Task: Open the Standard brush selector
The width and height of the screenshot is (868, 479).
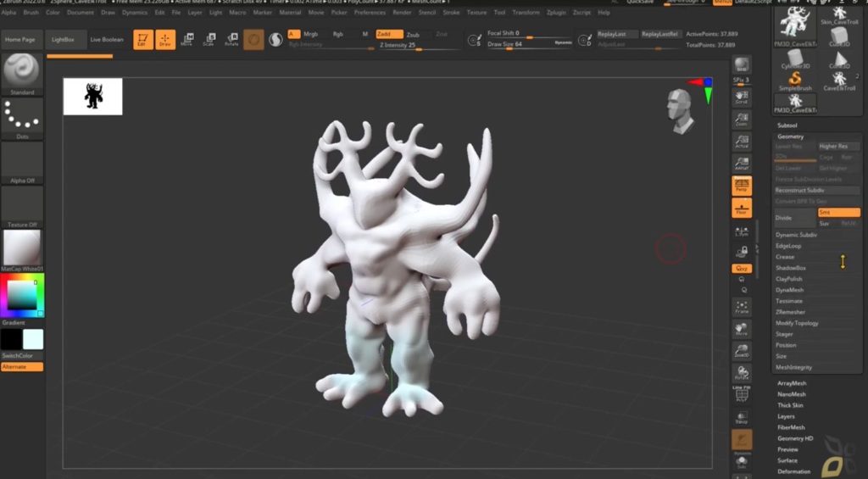Action: [x=22, y=75]
